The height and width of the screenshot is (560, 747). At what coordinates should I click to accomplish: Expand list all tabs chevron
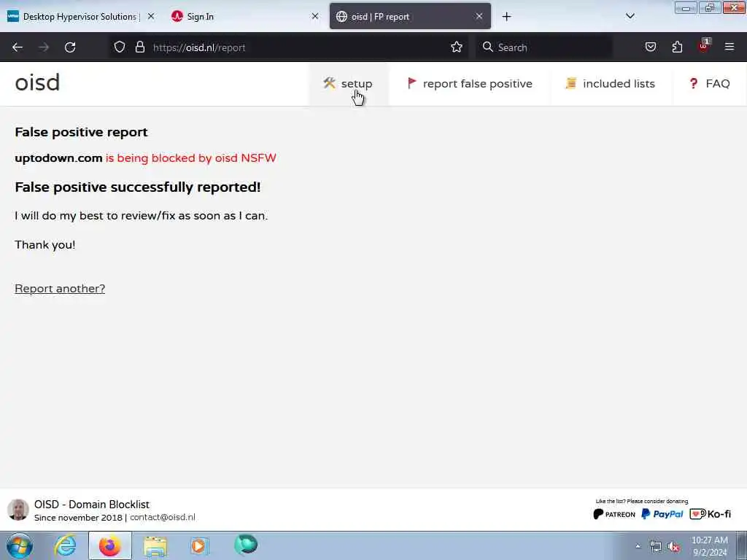coord(630,16)
